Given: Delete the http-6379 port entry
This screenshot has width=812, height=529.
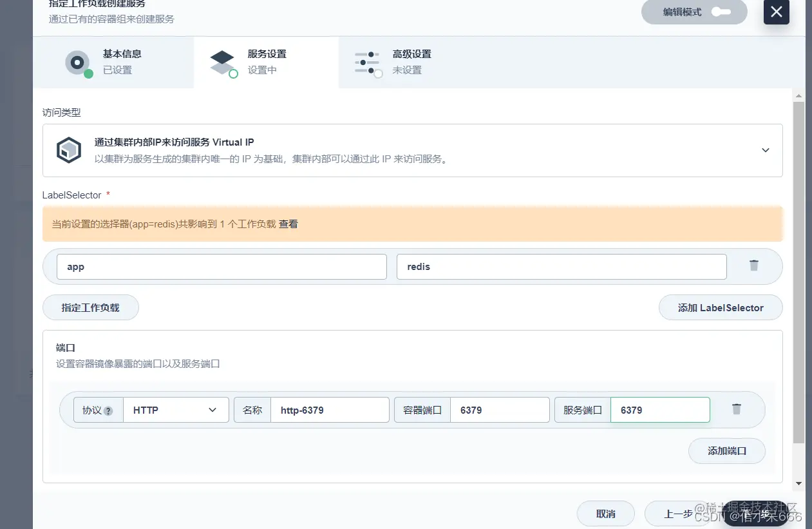Looking at the screenshot, I should (x=736, y=409).
